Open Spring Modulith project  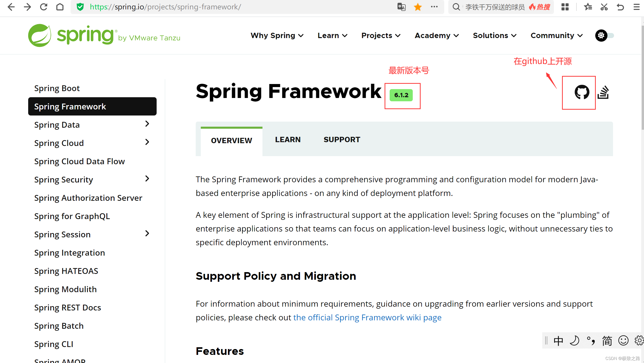(65, 289)
